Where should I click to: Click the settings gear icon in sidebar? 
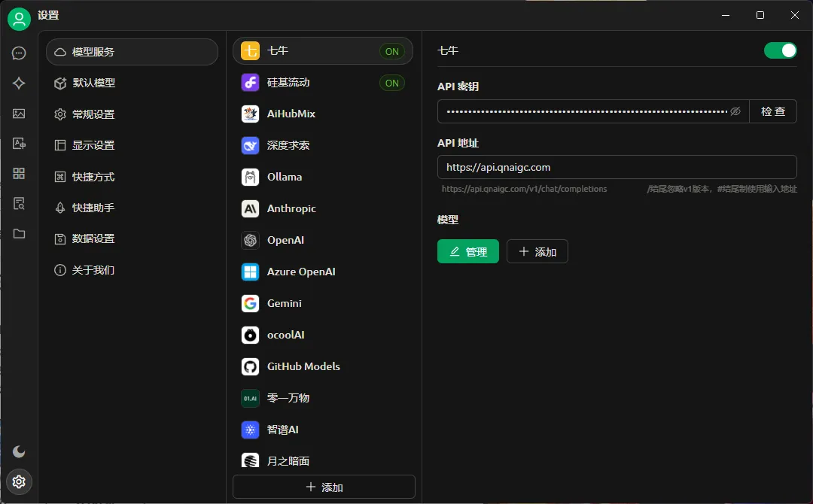19,481
